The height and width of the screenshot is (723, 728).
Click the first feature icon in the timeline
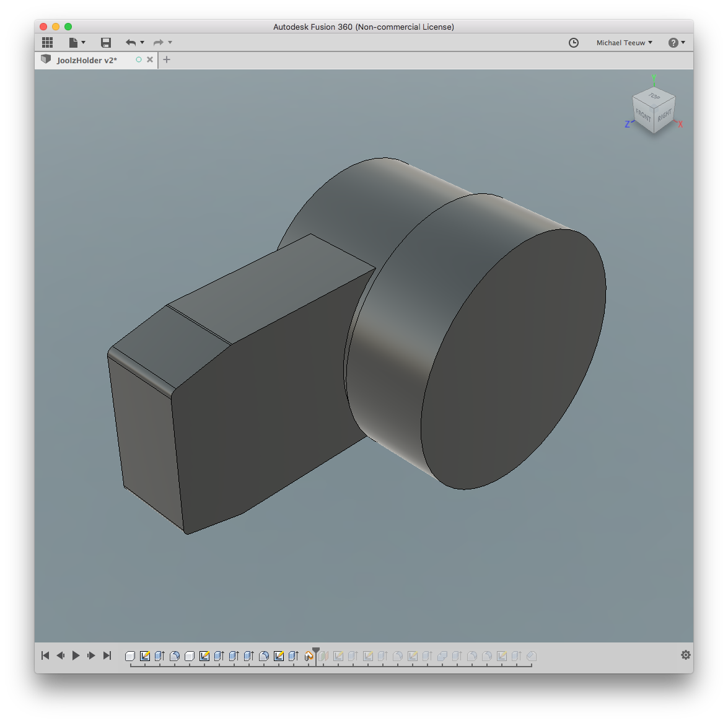click(x=130, y=655)
